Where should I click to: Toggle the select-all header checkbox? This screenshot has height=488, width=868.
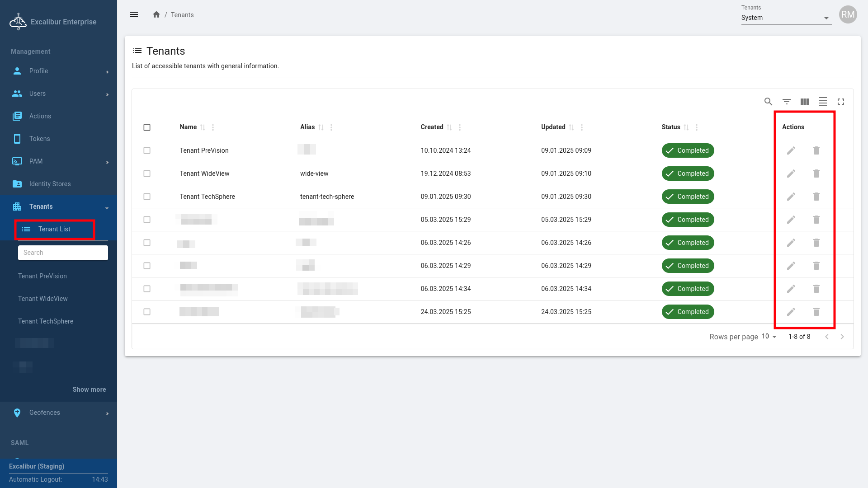147,127
